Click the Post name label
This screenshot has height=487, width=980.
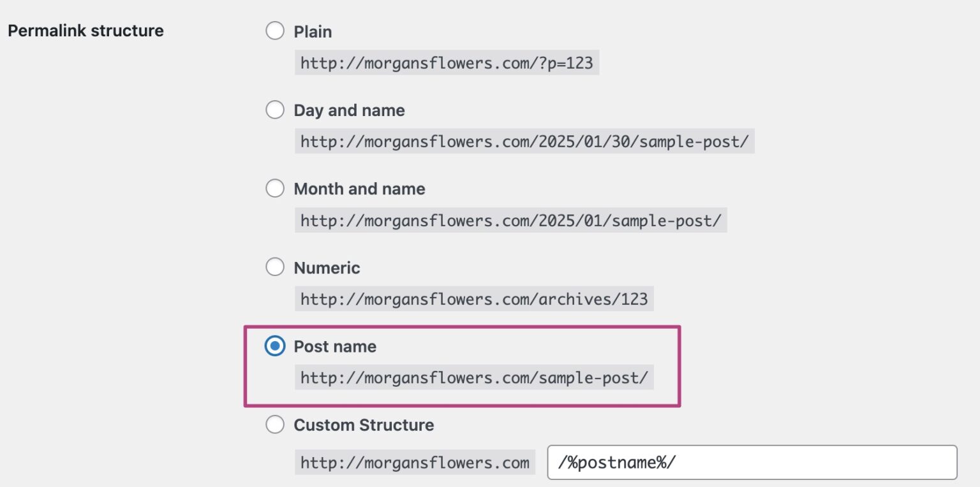(334, 346)
